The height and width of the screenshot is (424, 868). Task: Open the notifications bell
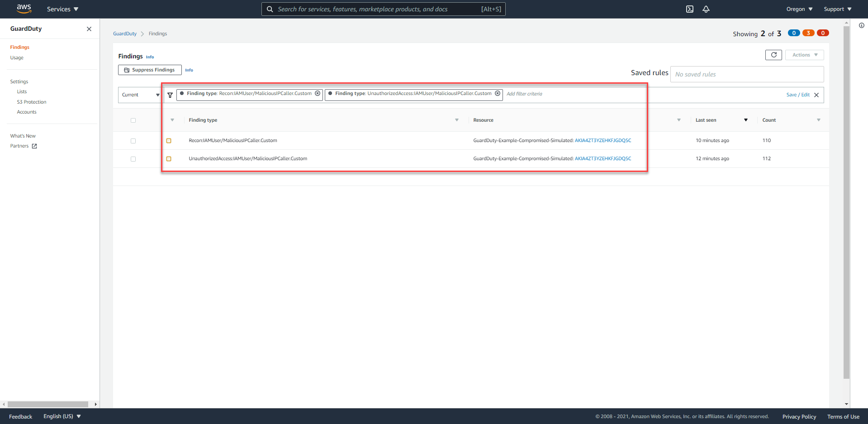tap(706, 9)
